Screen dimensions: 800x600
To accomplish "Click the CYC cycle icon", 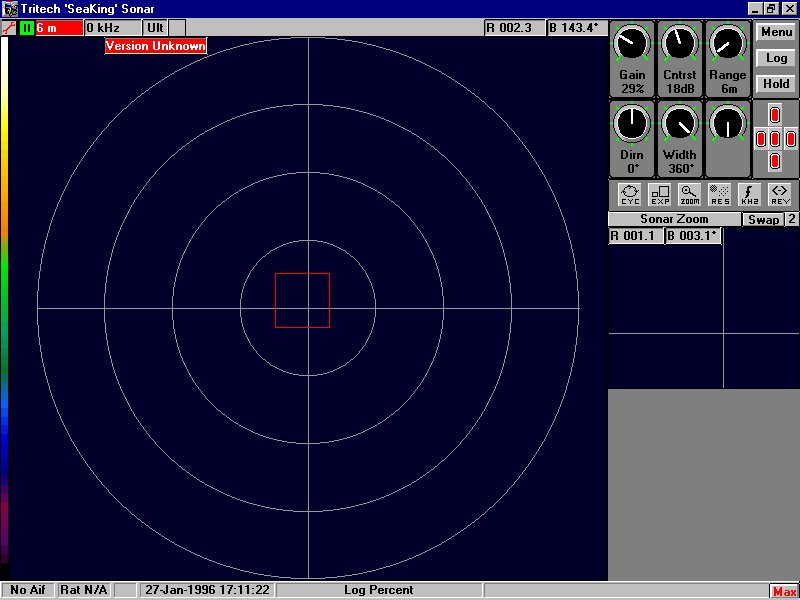I will [630, 194].
